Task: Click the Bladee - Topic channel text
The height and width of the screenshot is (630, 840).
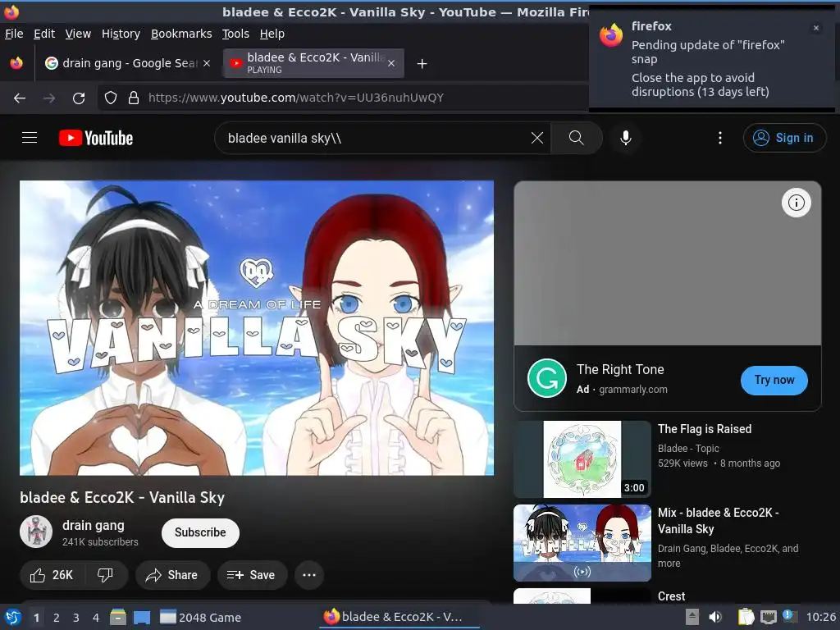Action: point(688,449)
